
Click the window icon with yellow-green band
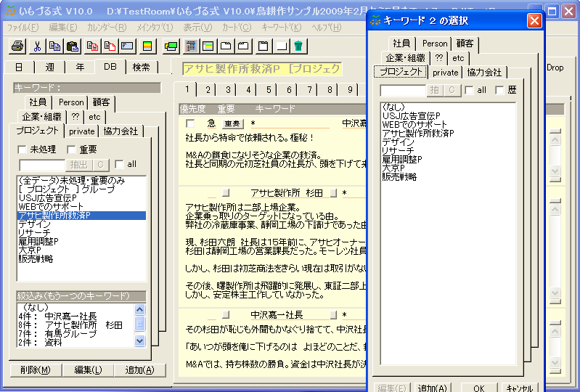[x=208, y=46]
